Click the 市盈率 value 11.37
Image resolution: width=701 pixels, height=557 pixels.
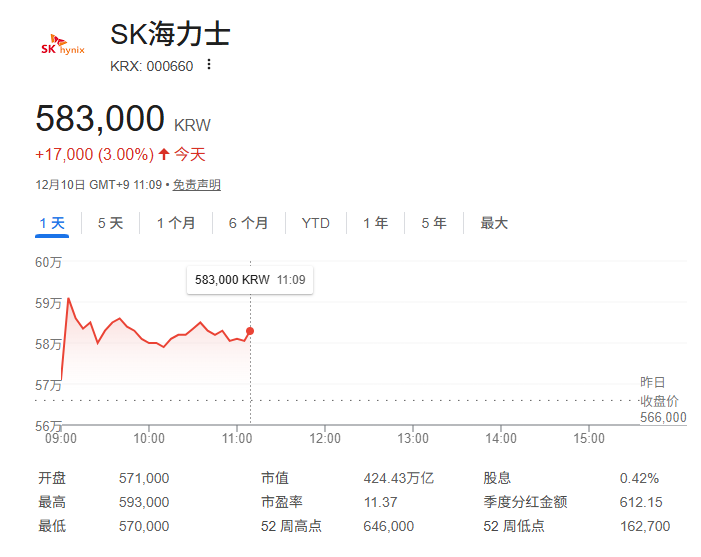[x=380, y=502]
